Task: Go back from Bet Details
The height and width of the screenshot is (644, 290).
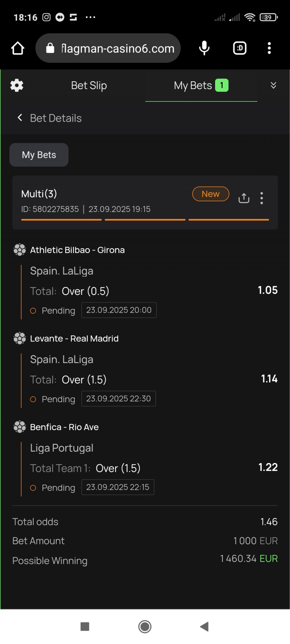Action: click(x=20, y=118)
